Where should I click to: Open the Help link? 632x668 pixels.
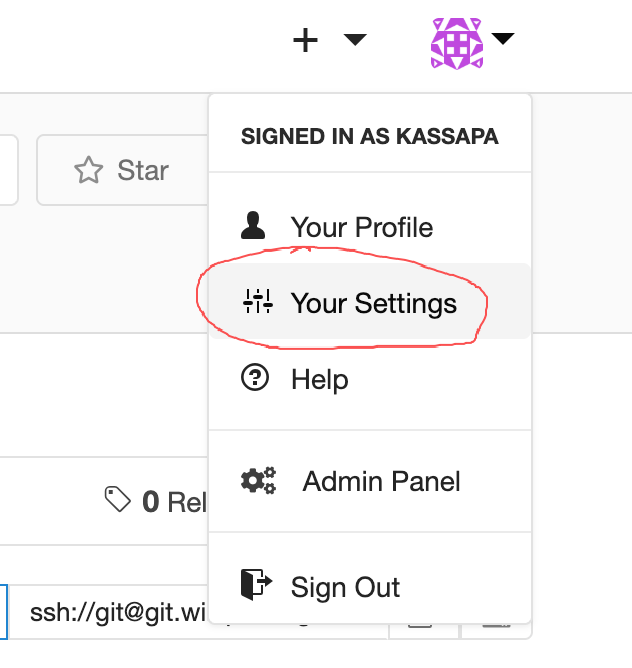319,379
